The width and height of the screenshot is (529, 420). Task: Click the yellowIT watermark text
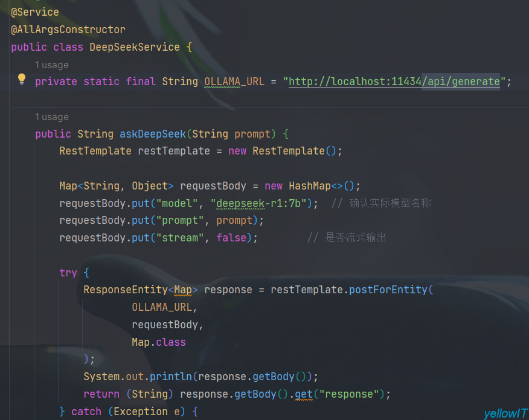(x=505, y=413)
